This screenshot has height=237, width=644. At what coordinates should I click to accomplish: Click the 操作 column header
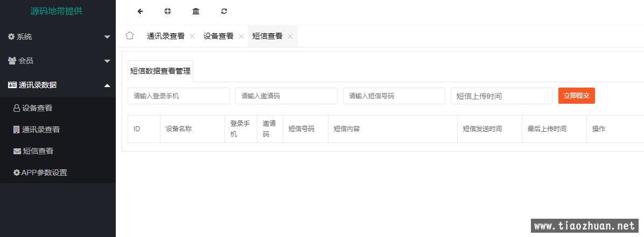pyautogui.click(x=615, y=129)
